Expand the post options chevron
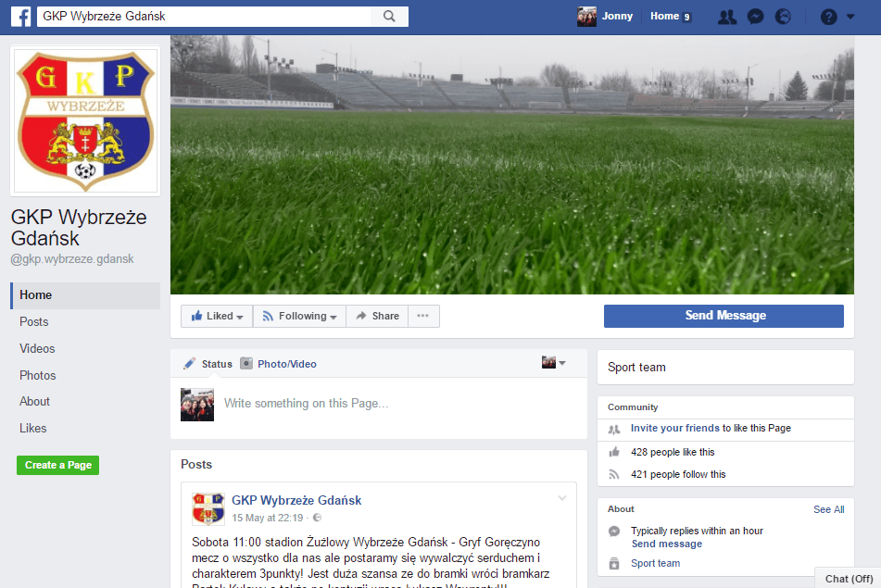 [x=562, y=498]
